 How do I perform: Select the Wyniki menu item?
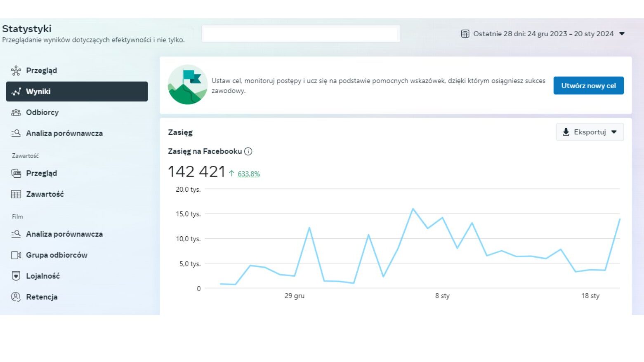pyautogui.click(x=77, y=92)
